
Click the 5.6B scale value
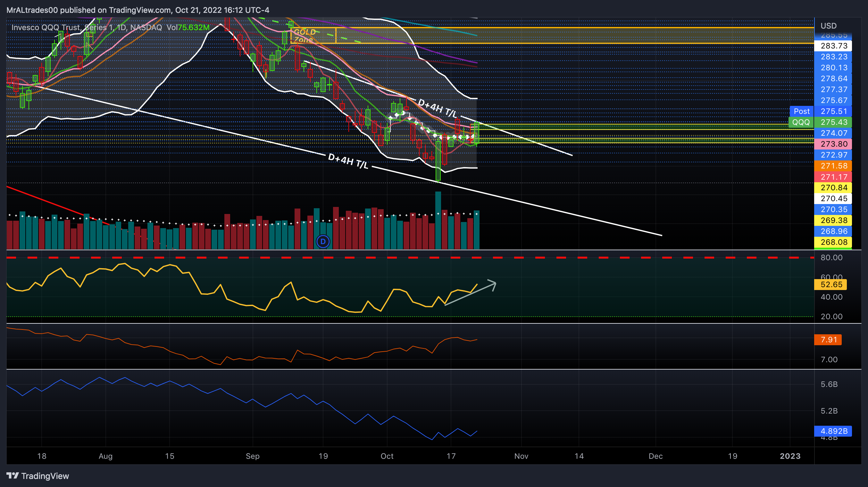point(829,384)
